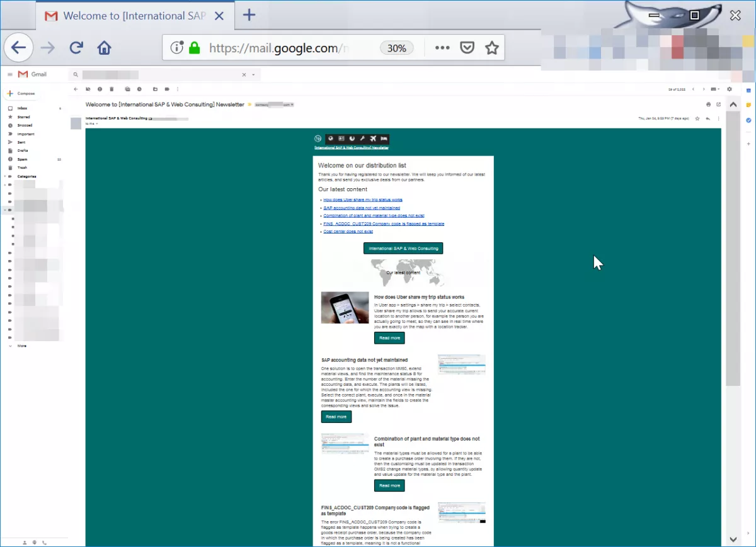Open the More actions menu in the email toolbar
Viewport: 756px width, 547px height.
(178, 89)
